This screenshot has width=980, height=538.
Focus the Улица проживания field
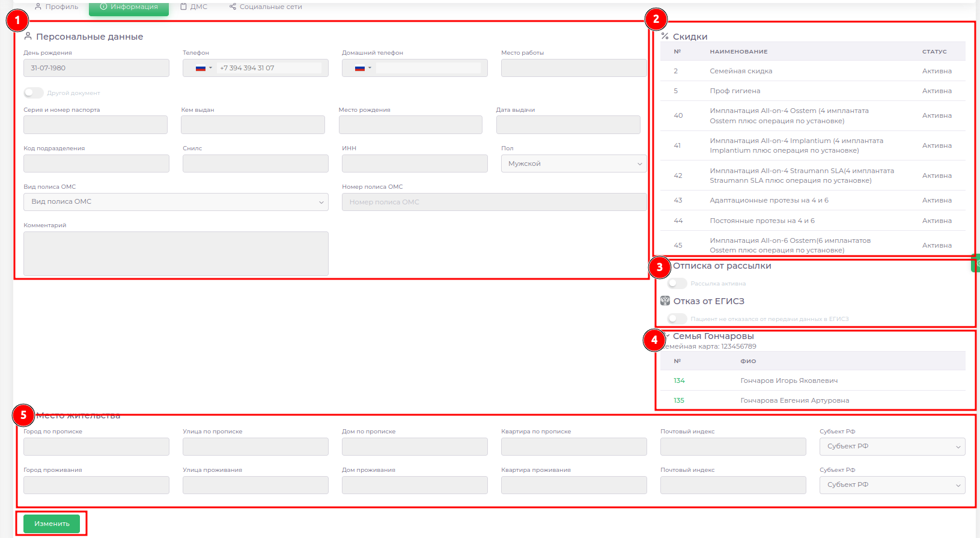point(255,485)
